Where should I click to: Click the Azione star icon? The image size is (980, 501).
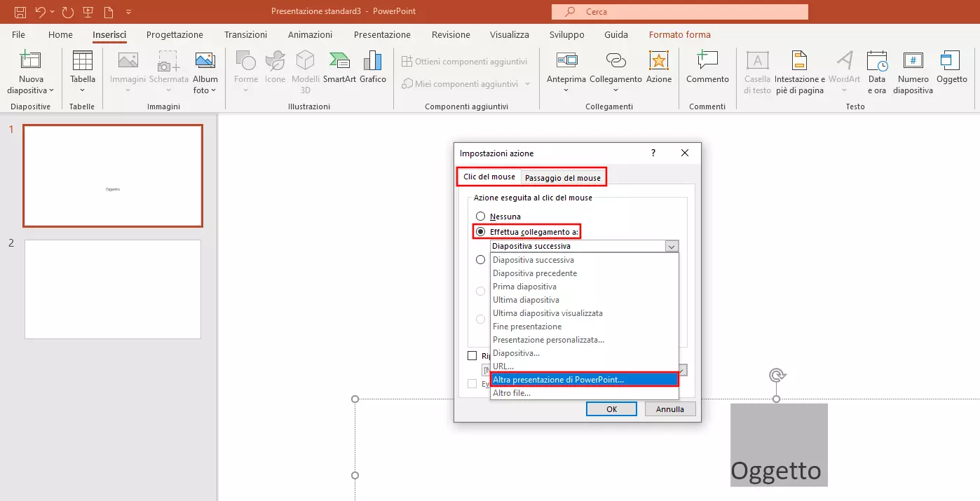(x=659, y=61)
